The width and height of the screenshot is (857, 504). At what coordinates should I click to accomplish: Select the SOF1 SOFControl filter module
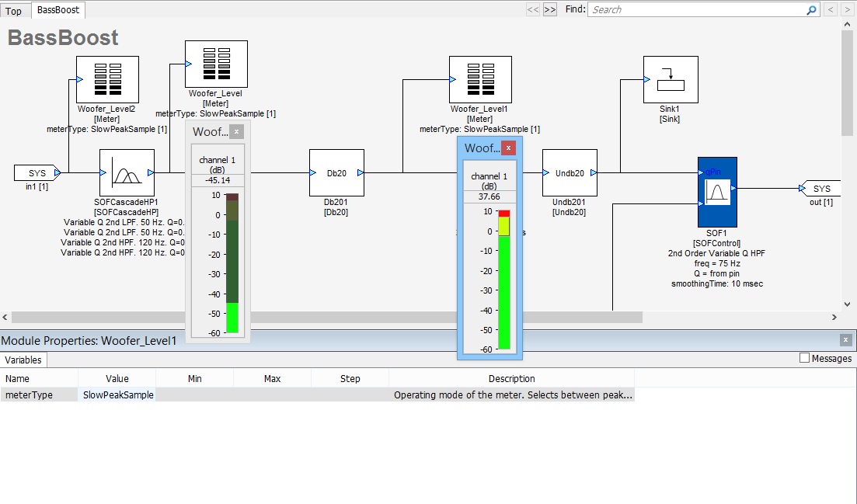[x=717, y=193]
